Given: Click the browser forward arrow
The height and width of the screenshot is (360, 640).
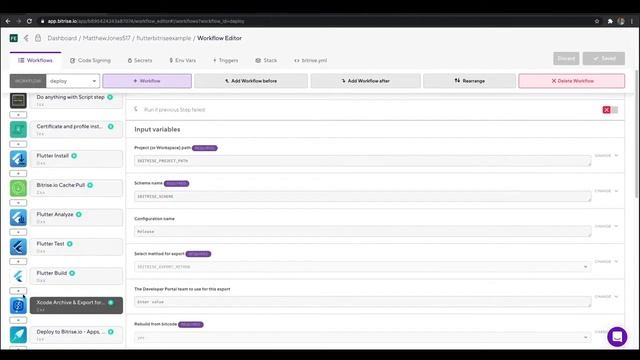Looking at the screenshot, I should coord(18,21).
